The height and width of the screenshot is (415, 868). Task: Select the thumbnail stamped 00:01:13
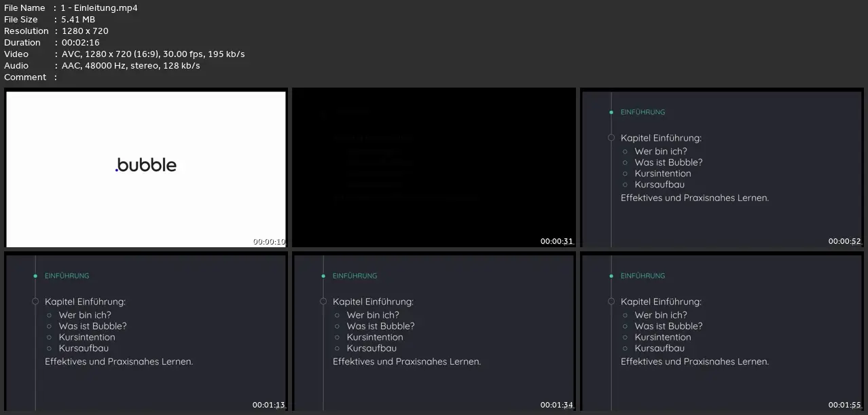pyautogui.click(x=146, y=333)
